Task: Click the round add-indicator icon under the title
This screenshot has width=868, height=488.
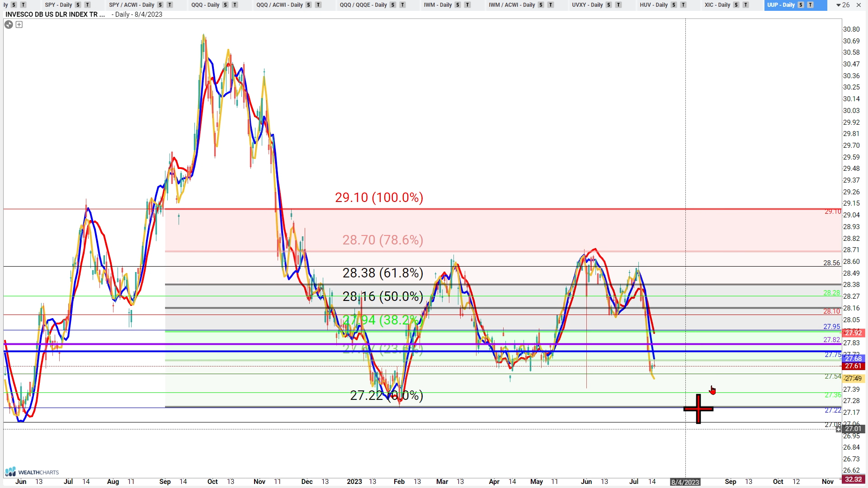Action: tap(9, 24)
